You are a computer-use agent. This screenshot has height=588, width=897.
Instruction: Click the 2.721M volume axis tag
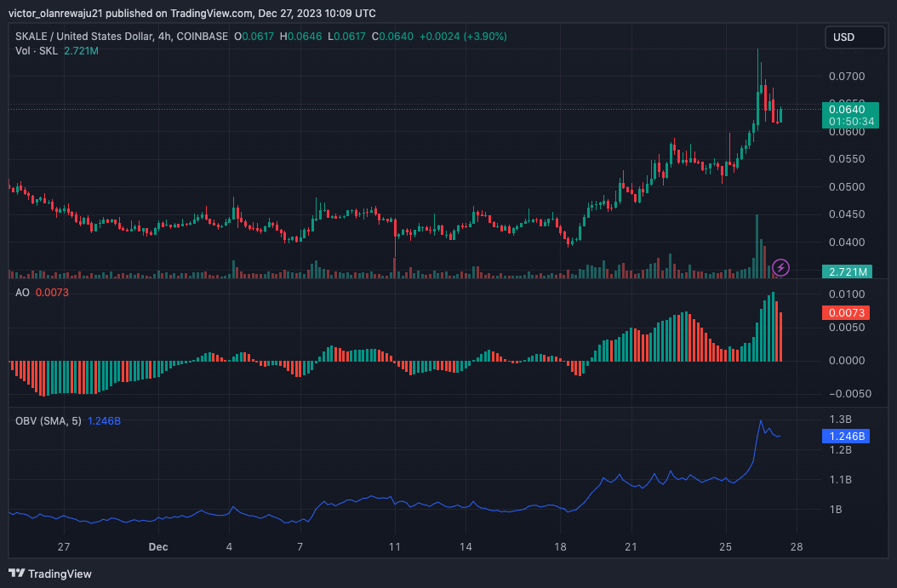tap(848, 271)
